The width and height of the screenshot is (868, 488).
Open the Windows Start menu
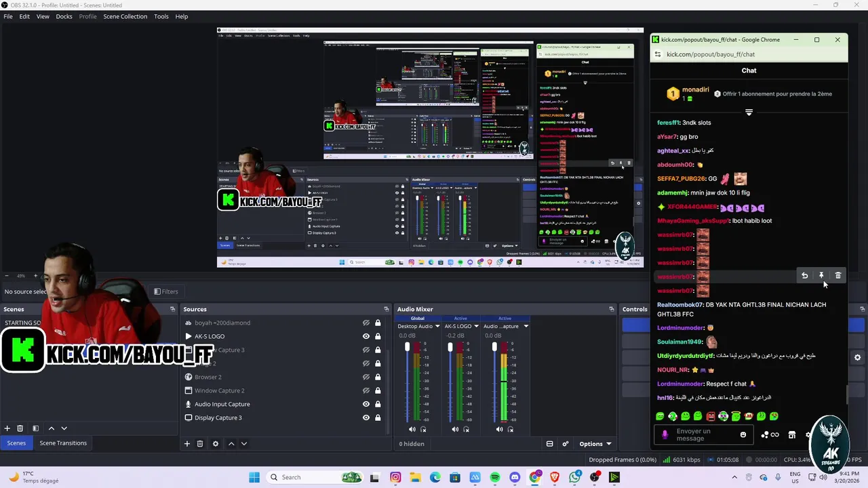(254, 477)
